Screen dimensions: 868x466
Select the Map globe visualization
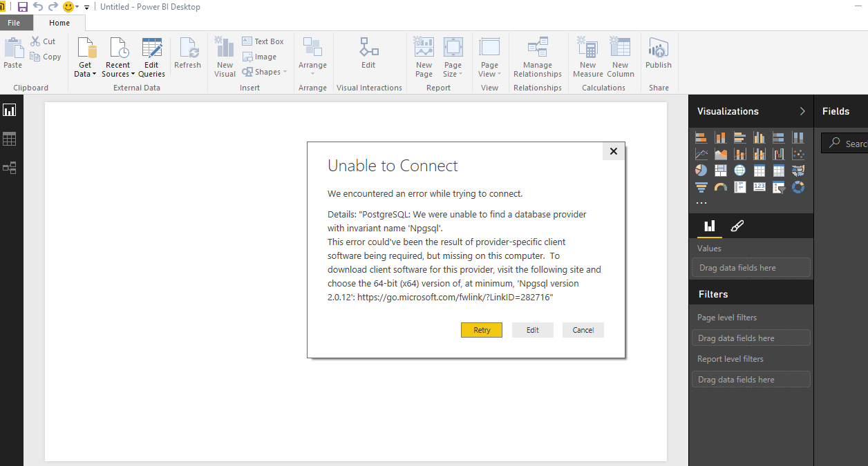tap(739, 170)
